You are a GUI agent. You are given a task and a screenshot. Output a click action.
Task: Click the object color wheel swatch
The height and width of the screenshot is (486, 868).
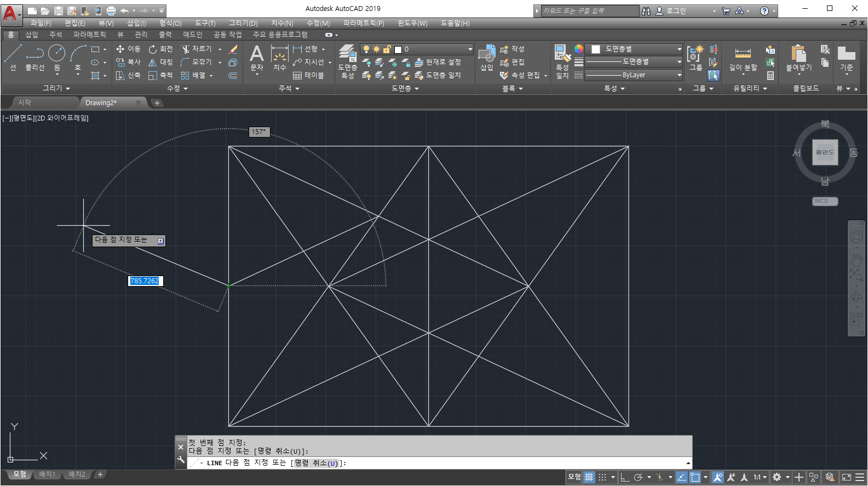pos(579,49)
